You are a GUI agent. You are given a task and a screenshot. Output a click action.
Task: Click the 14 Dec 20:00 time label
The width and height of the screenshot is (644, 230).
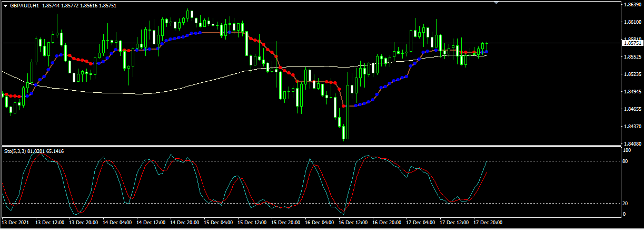pos(184,223)
